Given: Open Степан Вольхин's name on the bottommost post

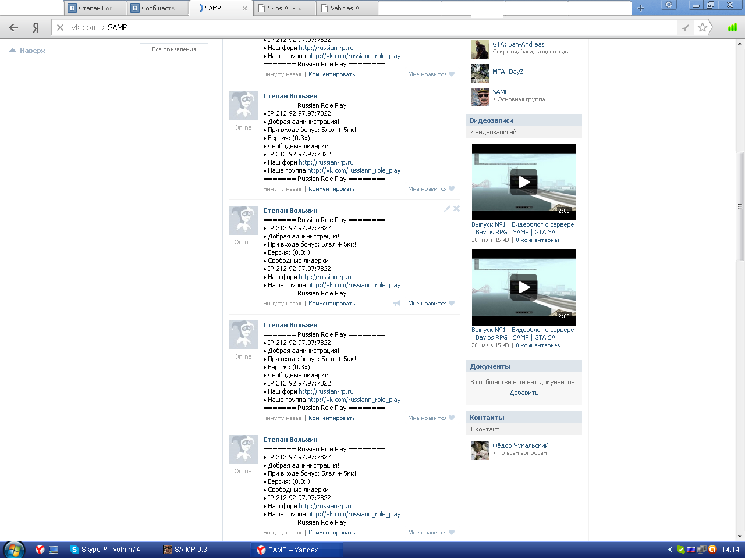Looking at the screenshot, I should 290,440.
